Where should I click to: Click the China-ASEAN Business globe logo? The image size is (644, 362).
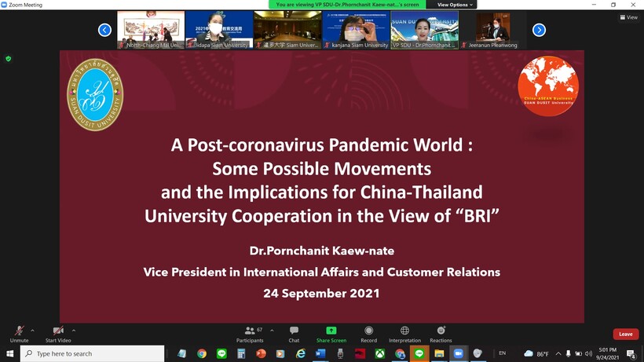[x=548, y=86]
